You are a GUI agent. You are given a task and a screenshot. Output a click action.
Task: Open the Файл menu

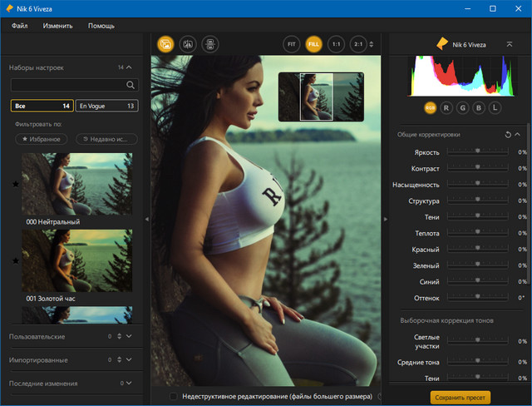click(20, 26)
